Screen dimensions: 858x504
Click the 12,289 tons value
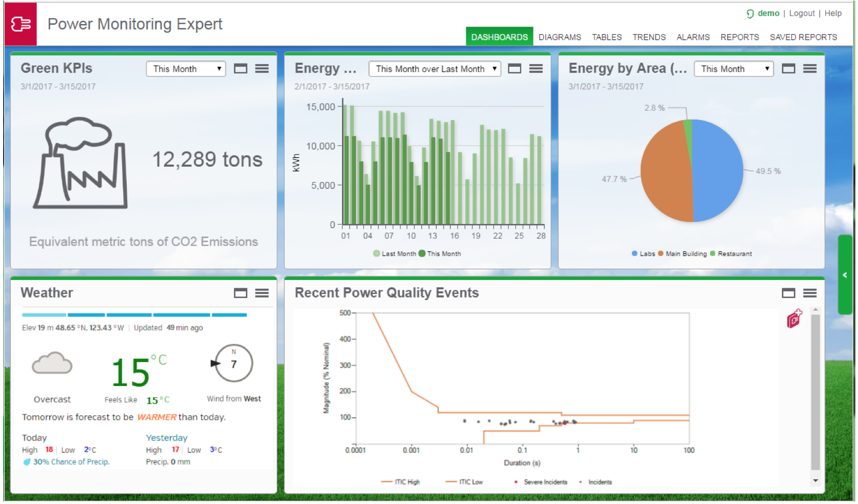(207, 159)
